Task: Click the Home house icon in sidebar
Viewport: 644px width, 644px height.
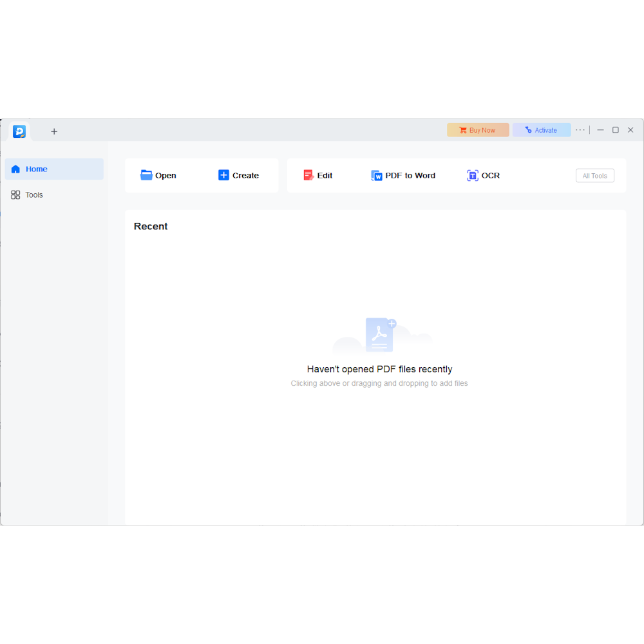Action: click(x=15, y=169)
